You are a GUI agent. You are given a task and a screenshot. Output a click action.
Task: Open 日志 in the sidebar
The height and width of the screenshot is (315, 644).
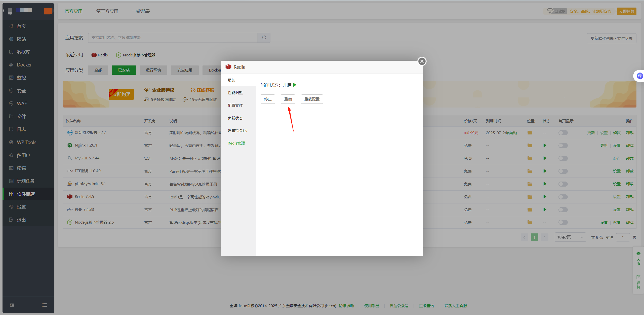click(28, 129)
